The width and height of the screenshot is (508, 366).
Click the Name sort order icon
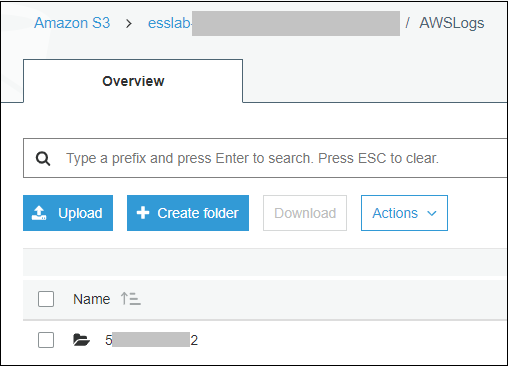(x=130, y=299)
